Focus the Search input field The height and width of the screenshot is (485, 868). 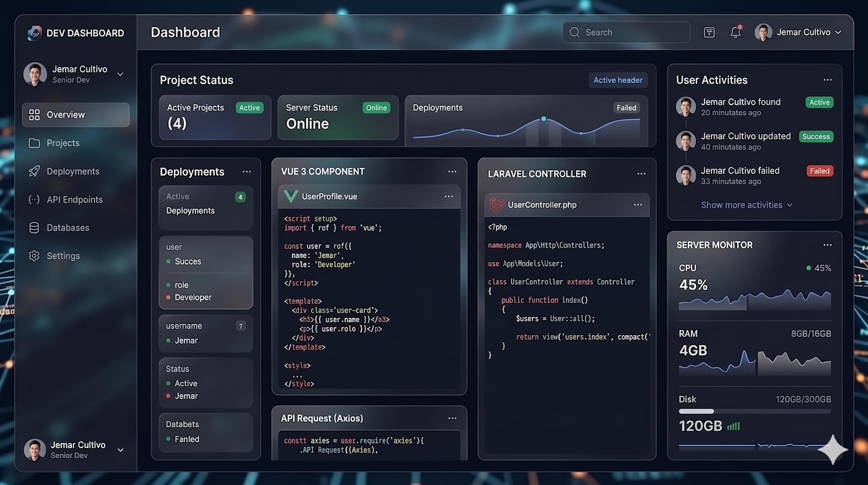click(x=627, y=32)
